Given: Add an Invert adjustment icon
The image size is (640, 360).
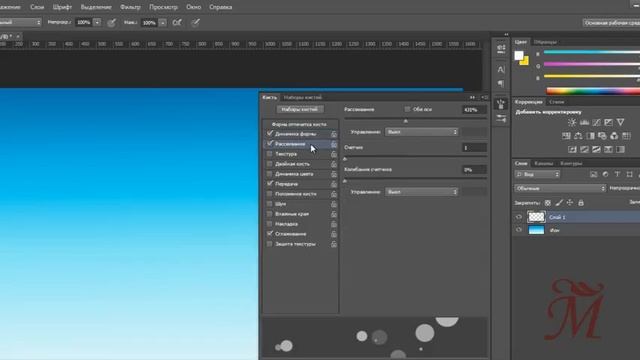Looking at the screenshot, I should coord(572,149).
